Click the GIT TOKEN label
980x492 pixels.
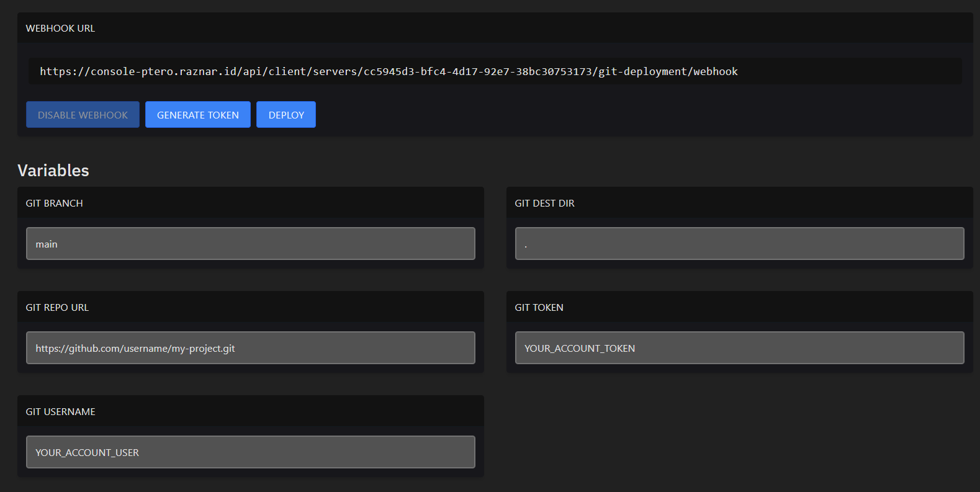pyautogui.click(x=539, y=308)
